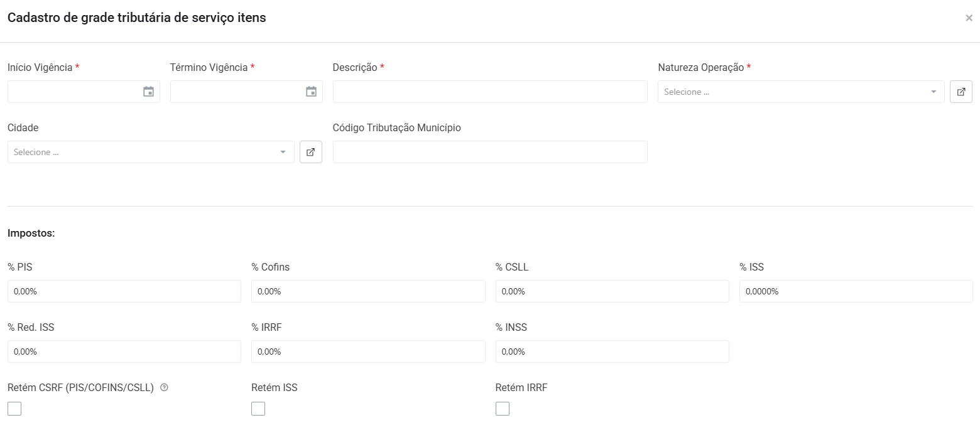This screenshot has height=430, width=980.
Task: Click the Código Tributação Município field
Action: coord(489,152)
